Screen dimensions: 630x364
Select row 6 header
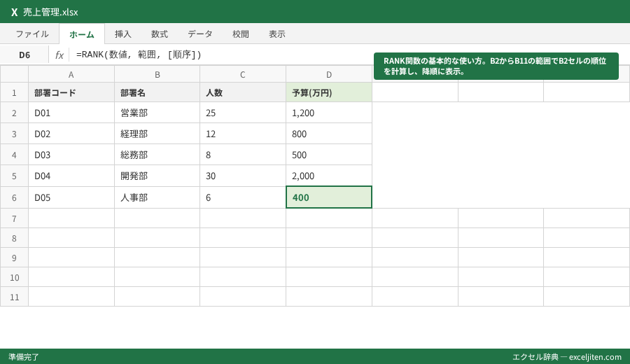[x=14, y=197]
